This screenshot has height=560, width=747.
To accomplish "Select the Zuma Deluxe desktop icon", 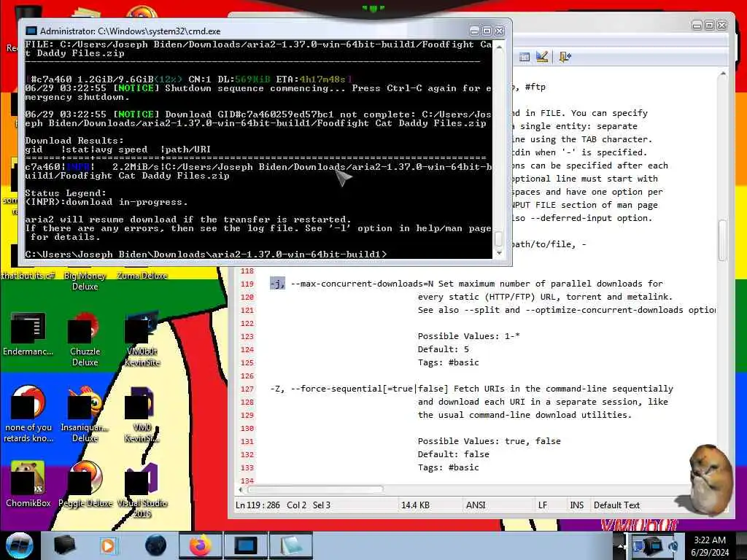I will click(142, 276).
